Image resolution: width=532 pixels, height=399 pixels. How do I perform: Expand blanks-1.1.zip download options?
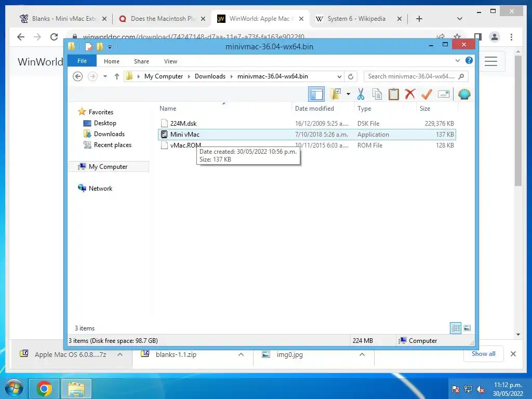[241, 354]
